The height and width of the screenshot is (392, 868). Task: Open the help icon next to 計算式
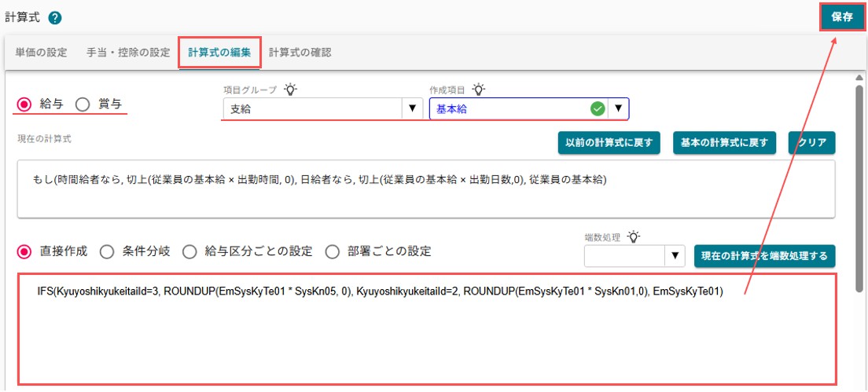point(55,18)
